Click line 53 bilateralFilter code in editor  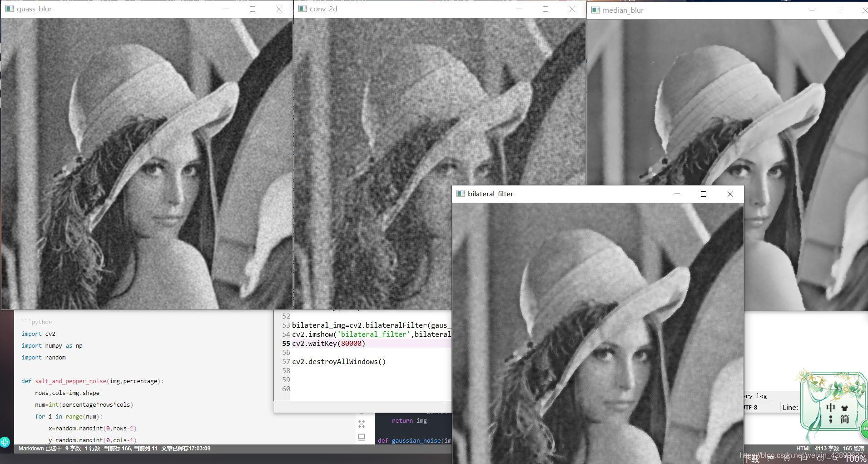pos(372,325)
